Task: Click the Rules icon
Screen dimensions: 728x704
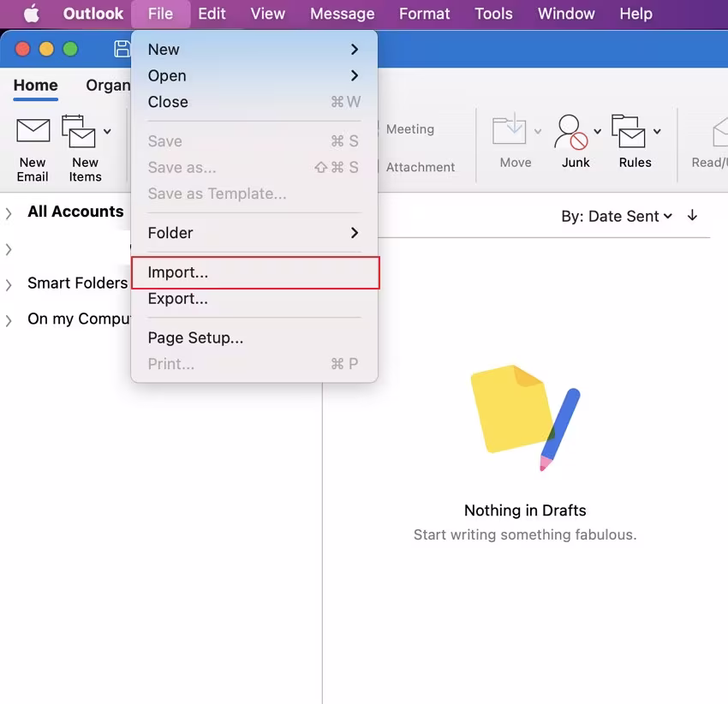Action: click(628, 131)
